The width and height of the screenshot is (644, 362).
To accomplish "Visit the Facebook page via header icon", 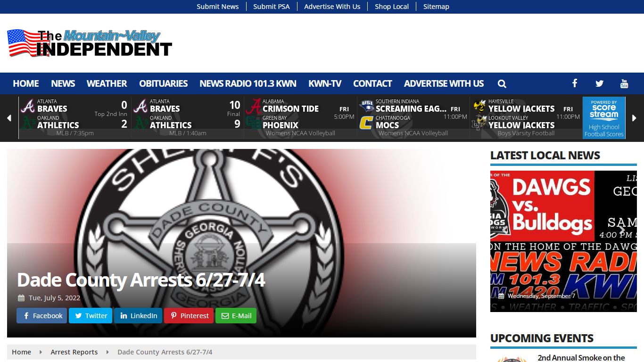I will tap(575, 83).
